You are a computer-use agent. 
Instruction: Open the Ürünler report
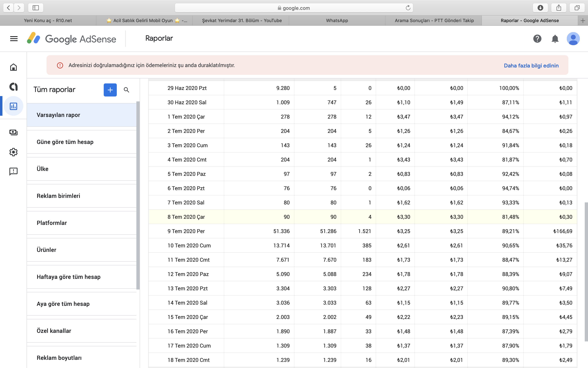pos(82,250)
